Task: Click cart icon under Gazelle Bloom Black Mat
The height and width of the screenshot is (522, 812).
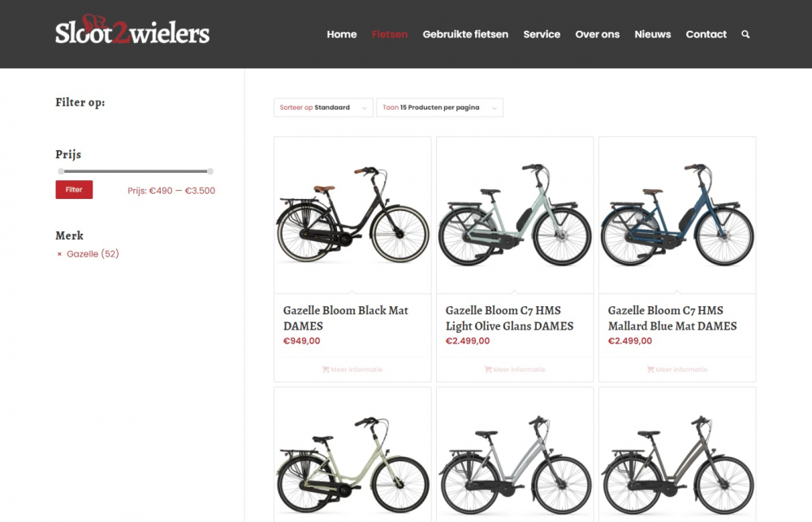Action: [x=326, y=369]
